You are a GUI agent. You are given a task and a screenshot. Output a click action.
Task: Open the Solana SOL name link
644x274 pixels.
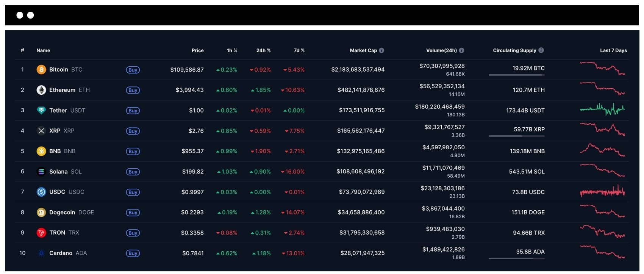tap(66, 172)
